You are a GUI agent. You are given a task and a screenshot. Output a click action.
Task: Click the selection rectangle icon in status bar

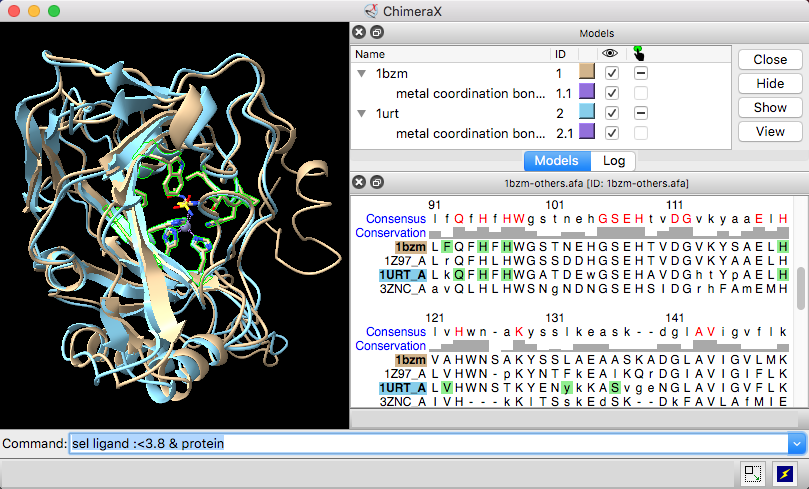(x=753, y=473)
